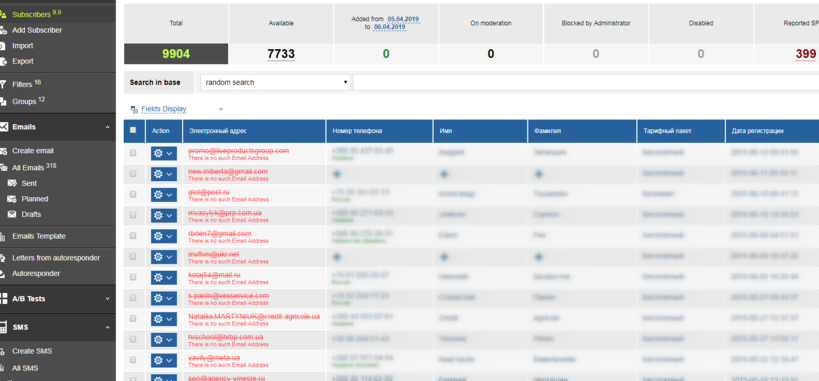Toggle the select-all checkbox in table header
Screen dimensions: 819x381
[133, 130]
